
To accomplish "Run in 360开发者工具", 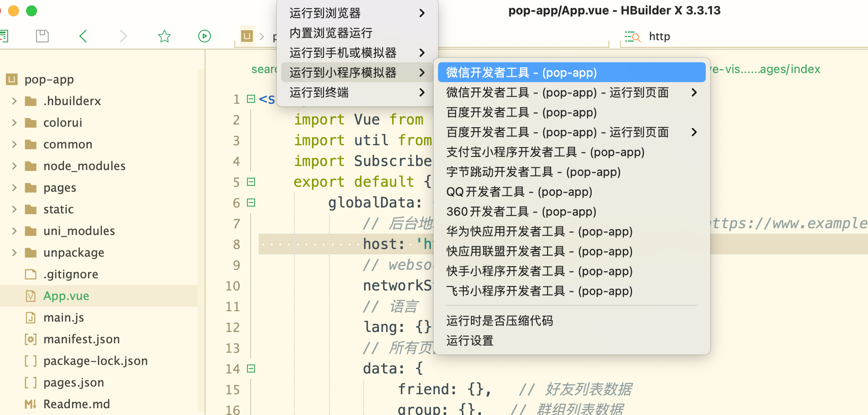I will tap(571, 212).
